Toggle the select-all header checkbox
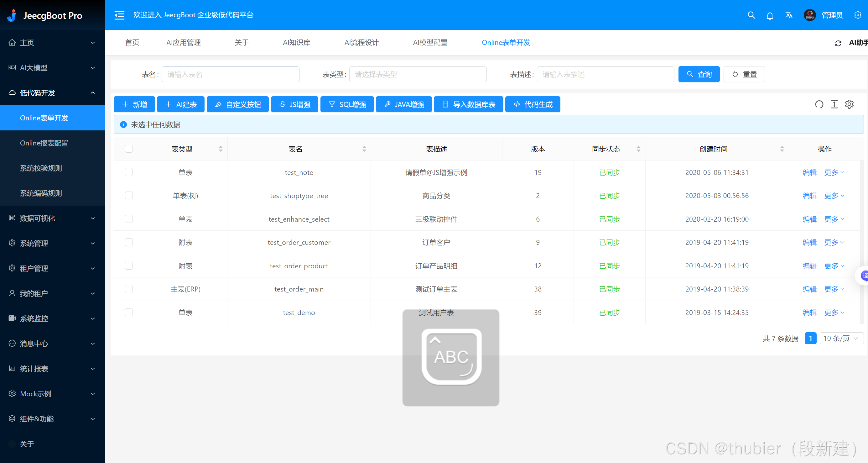This screenshot has width=868, height=463. pos(129,149)
